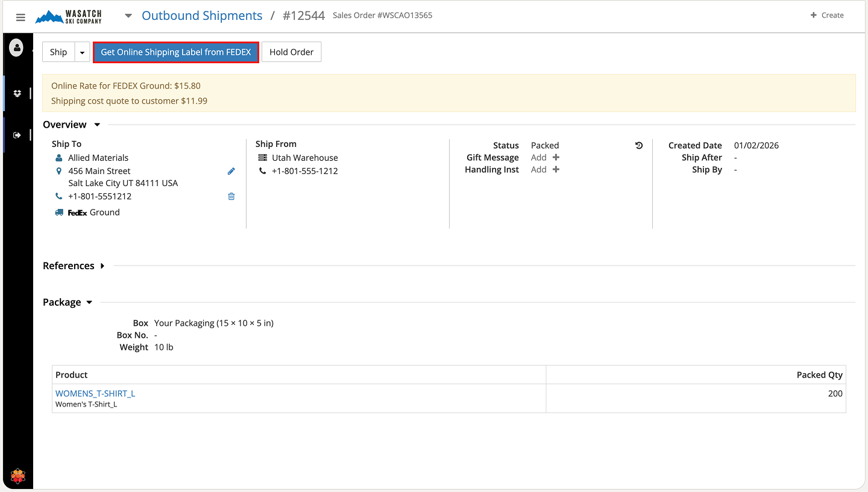Open dropdown arrow beside Outbound Shipments title
This screenshot has height=492, width=868.
[x=128, y=16]
